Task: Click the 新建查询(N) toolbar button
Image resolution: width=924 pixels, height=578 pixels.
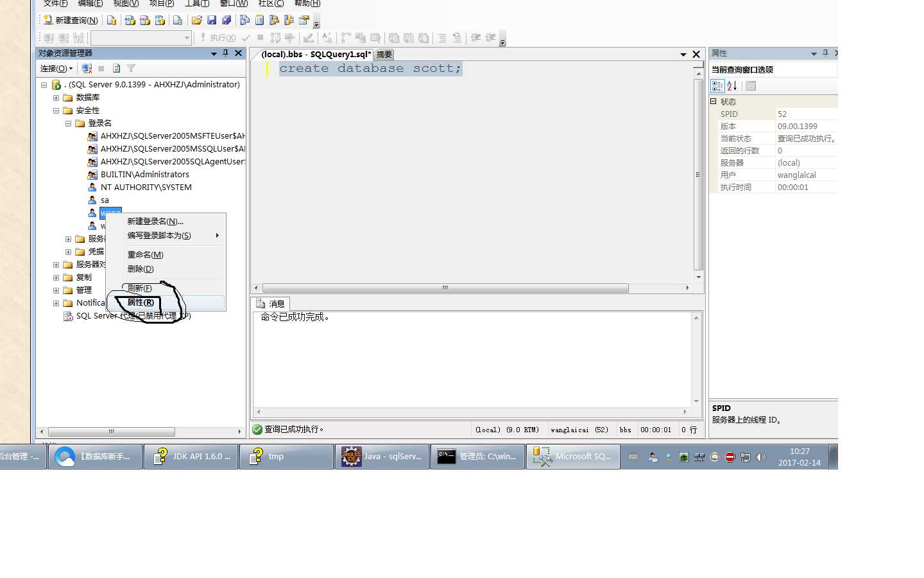Action: click(71, 20)
